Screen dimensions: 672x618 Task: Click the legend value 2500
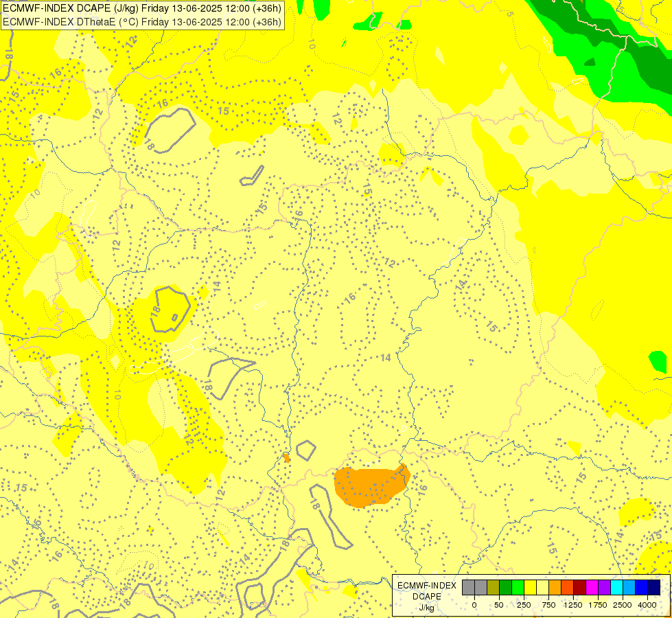[x=623, y=605]
